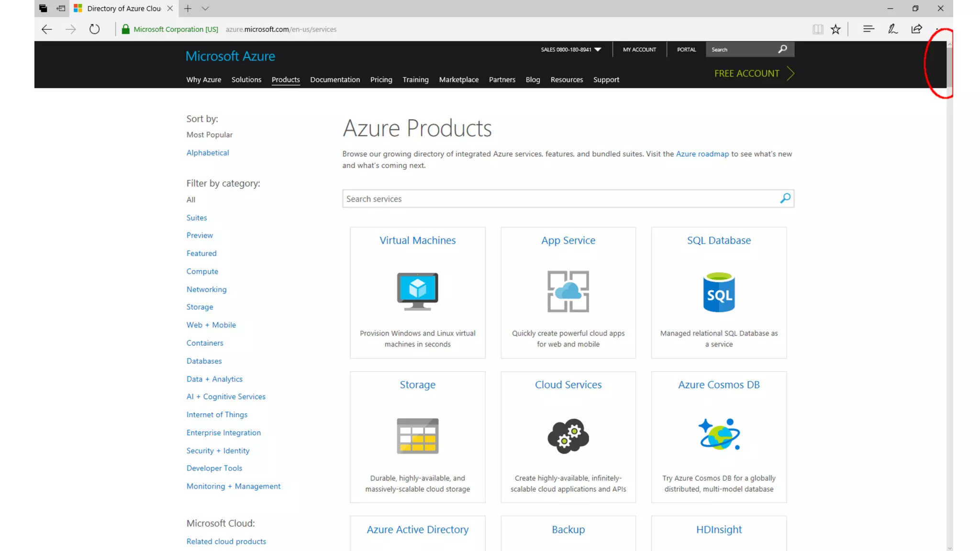Filter by the Compute category
This screenshot has height=551, width=980.
(202, 271)
